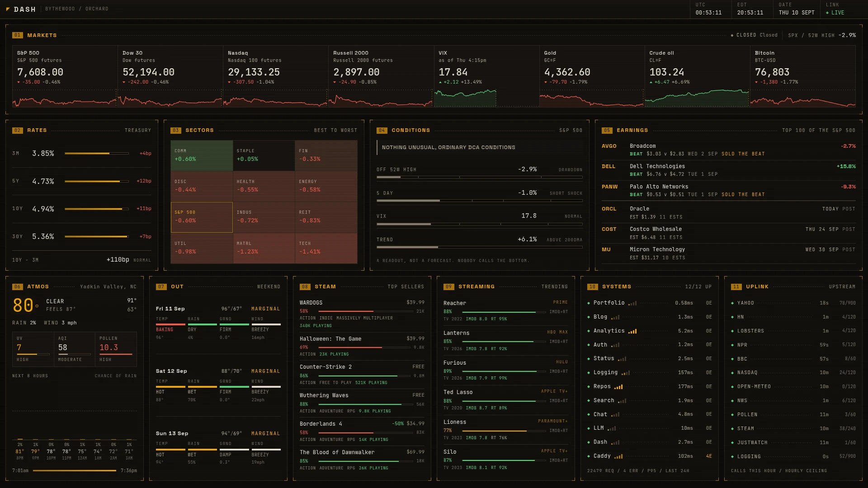Click the Gold price sparkline chart
The image size is (868, 488).
[591, 98]
